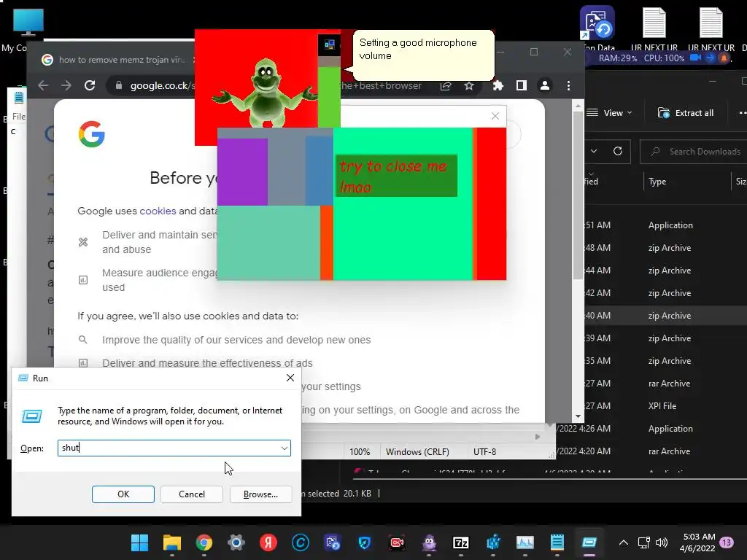Click the volume icon in system tray
The height and width of the screenshot is (560, 747).
pos(661,542)
